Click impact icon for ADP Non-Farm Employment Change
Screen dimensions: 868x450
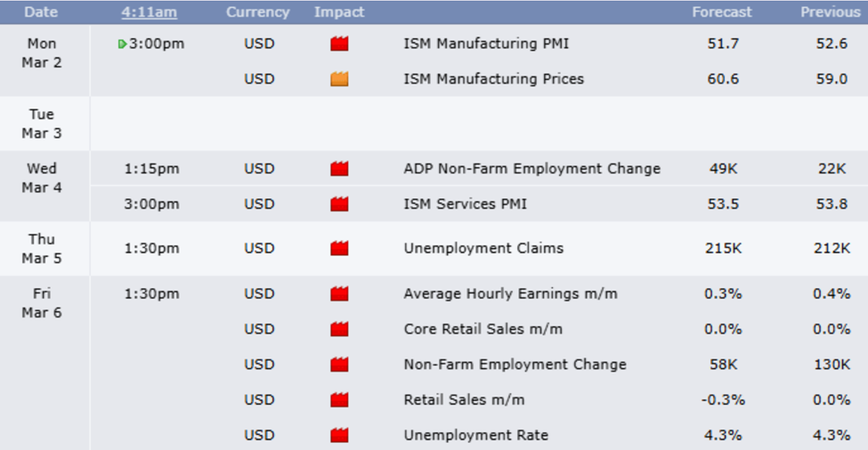click(x=339, y=169)
